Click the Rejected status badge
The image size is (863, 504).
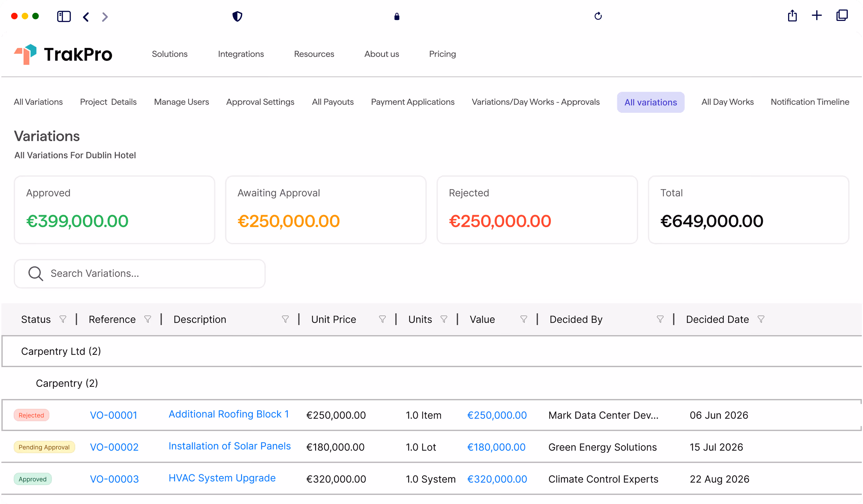[x=31, y=415]
